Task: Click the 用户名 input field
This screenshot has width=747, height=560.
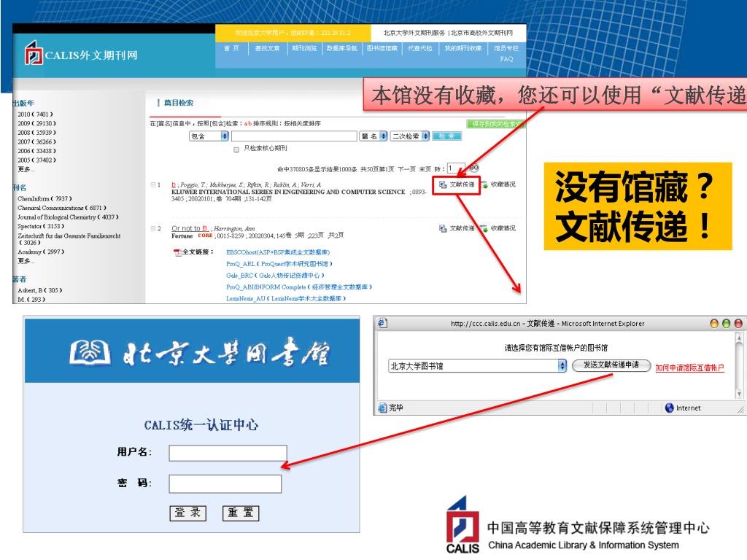Action: [228, 453]
